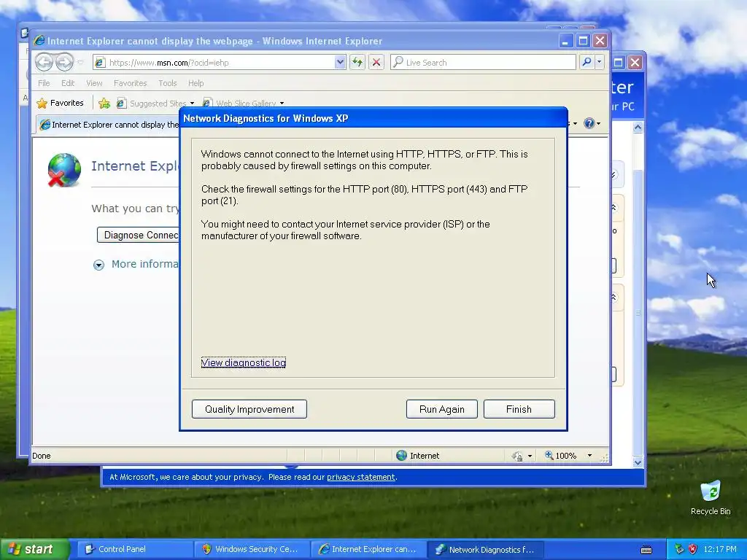Open the File menu in Internet Explorer
This screenshot has height=560, width=747.
[44, 83]
